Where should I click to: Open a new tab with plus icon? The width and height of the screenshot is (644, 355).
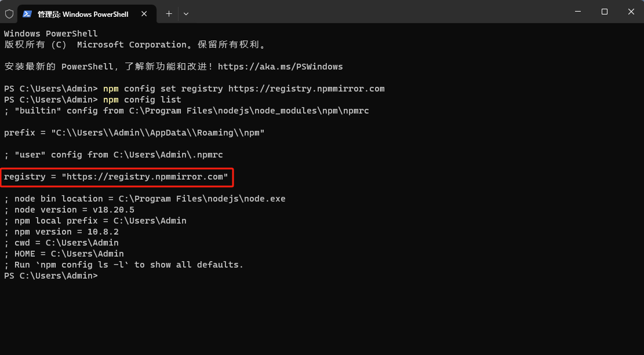(x=169, y=14)
